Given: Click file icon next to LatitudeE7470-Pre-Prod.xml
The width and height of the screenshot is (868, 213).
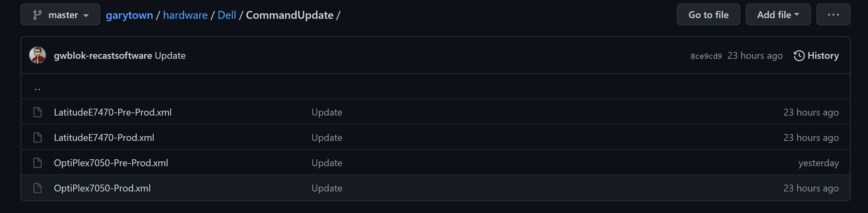Looking at the screenshot, I should [x=38, y=112].
